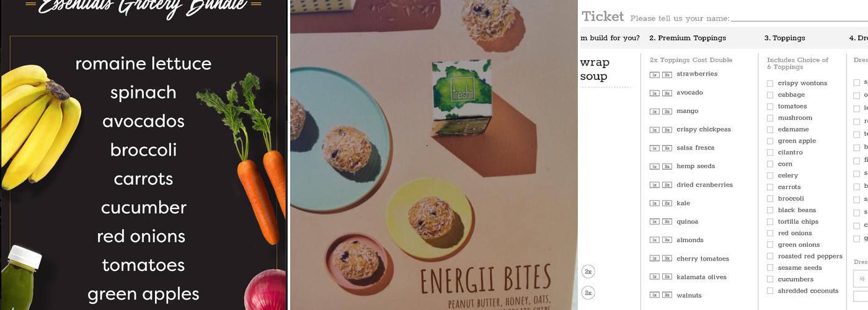Select the 1x box for quinoa
Viewport: 868px width, 310px height.
click(654, 222)
